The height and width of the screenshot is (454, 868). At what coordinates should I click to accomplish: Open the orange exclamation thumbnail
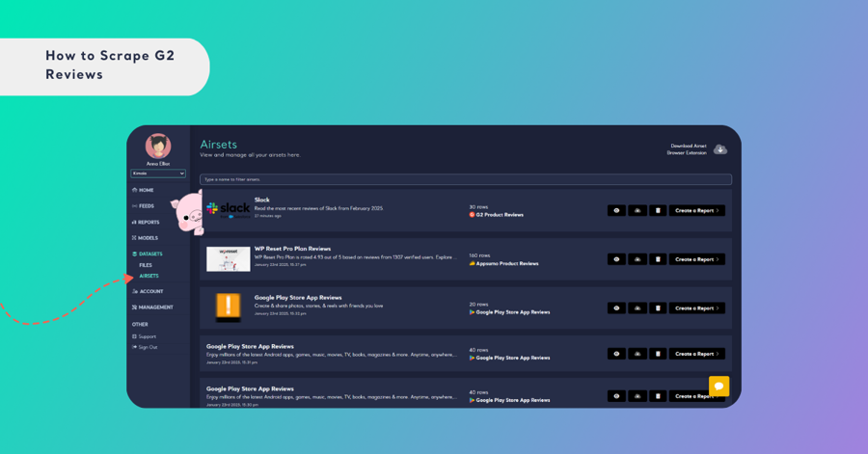[x=228, y=307]
